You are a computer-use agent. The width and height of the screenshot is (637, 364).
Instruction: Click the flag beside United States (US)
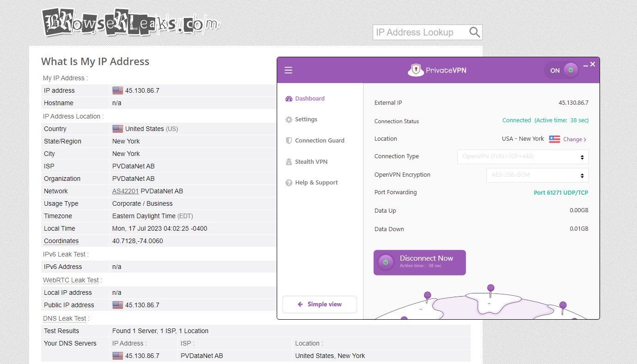[x=118, y=129]
